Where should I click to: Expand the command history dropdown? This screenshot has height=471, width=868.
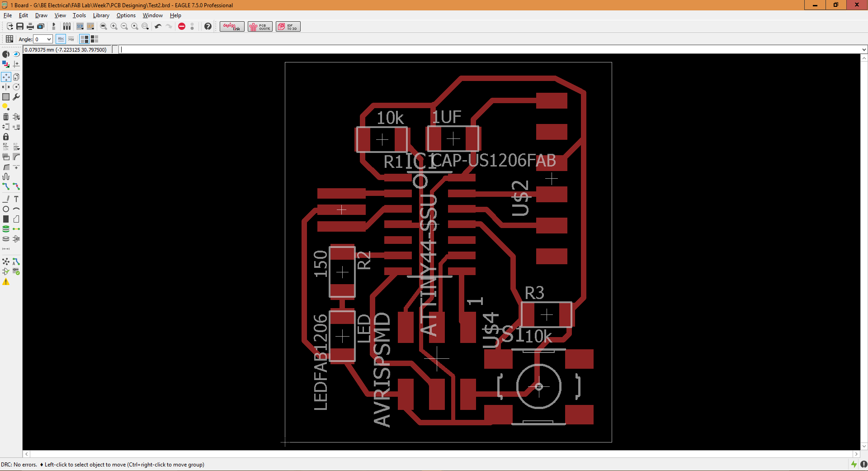[864, 50]
